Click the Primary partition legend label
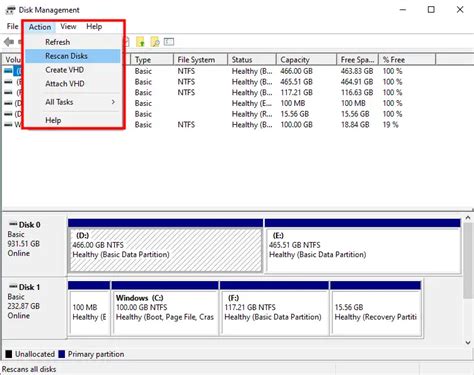This screenshot has width=474, height=375. click(96, 354)
